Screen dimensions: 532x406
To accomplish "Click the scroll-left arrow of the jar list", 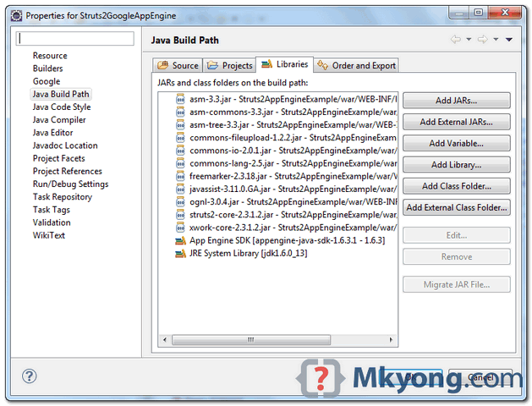I will 165,339.
